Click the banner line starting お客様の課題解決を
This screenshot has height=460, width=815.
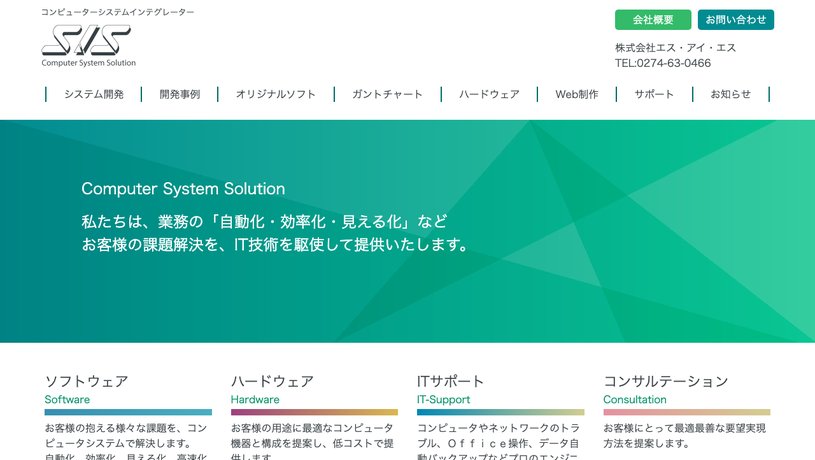(275, 244)
